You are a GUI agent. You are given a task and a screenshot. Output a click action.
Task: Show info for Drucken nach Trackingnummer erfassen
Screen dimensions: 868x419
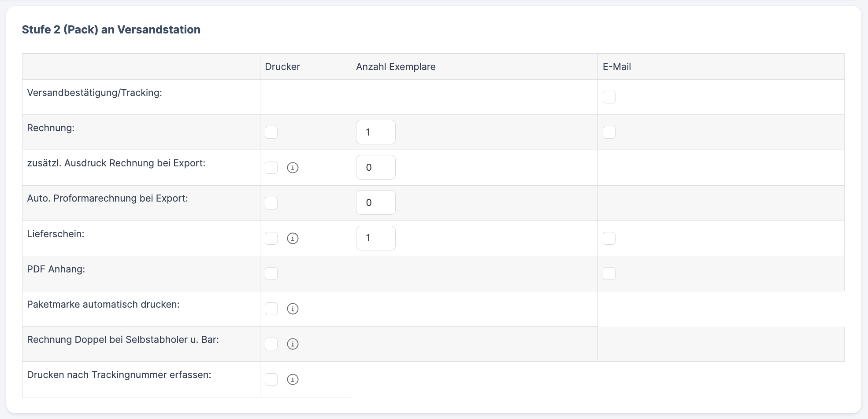[293, 379]
